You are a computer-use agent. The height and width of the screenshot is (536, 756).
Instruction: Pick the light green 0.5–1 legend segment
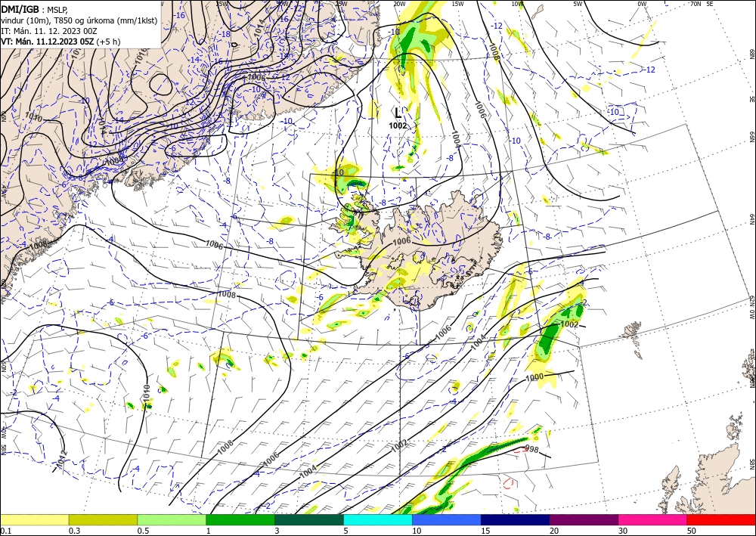coord(172,519)
